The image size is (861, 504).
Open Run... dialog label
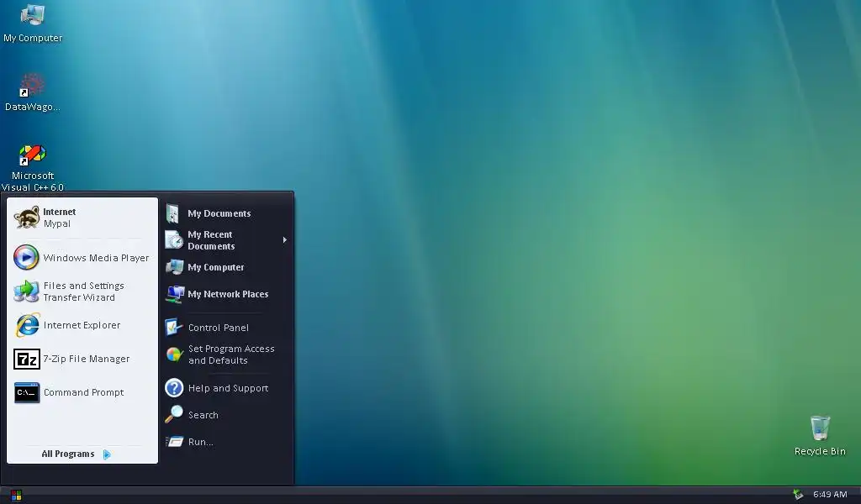pyautogui.click(x=200, y=442)
